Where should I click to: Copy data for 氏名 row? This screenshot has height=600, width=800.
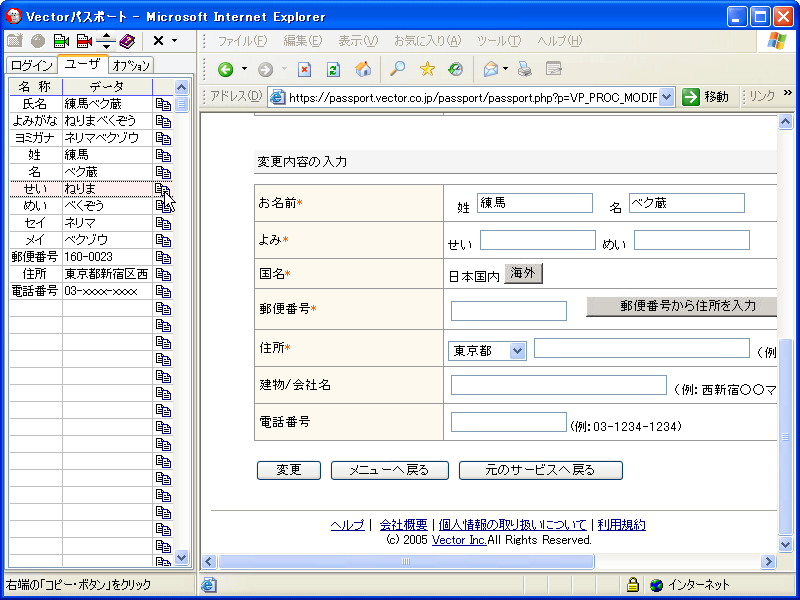[x=163, y=104]
